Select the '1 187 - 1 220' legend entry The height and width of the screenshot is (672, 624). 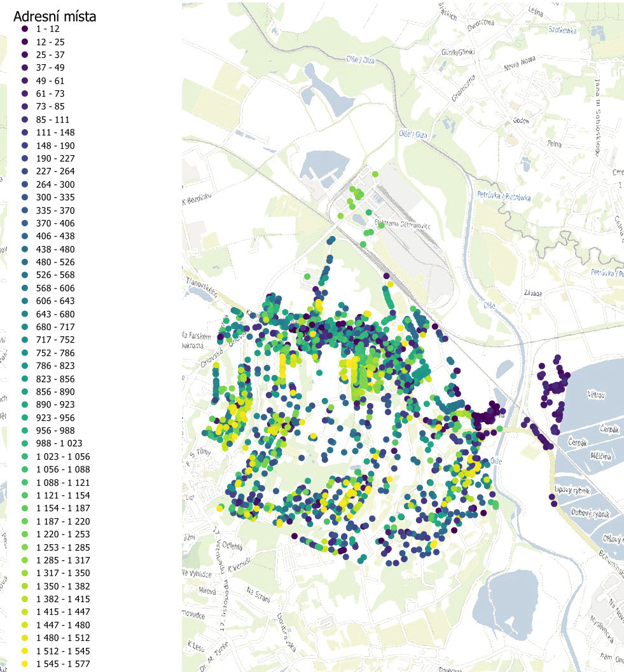tap(56, 521)
